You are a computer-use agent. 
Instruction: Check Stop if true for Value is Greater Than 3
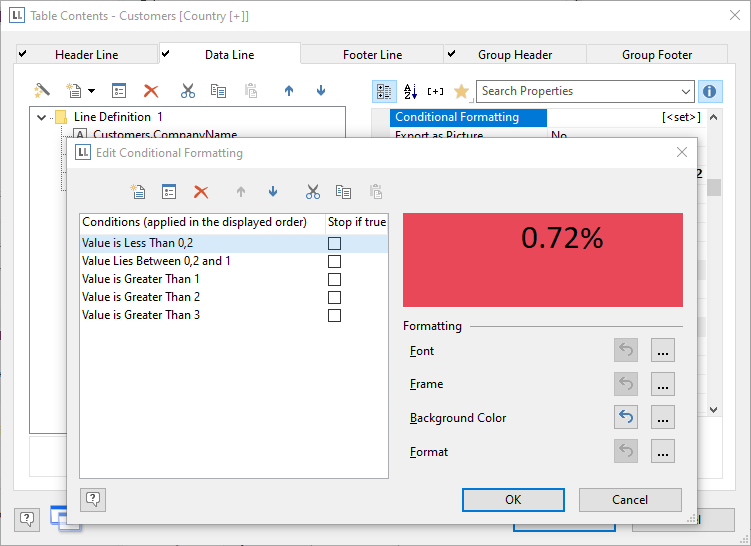(x=334, y=316)
